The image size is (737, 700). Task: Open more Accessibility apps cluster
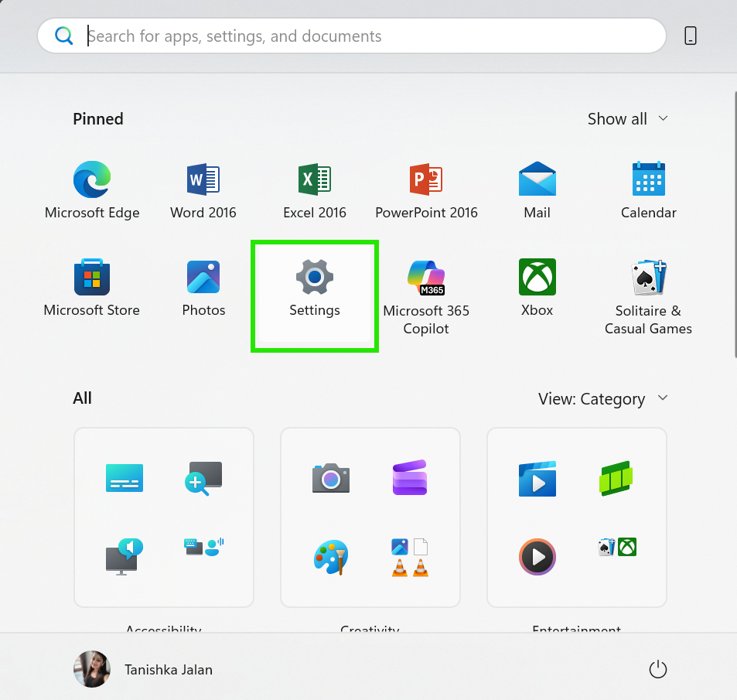point(203,547)
